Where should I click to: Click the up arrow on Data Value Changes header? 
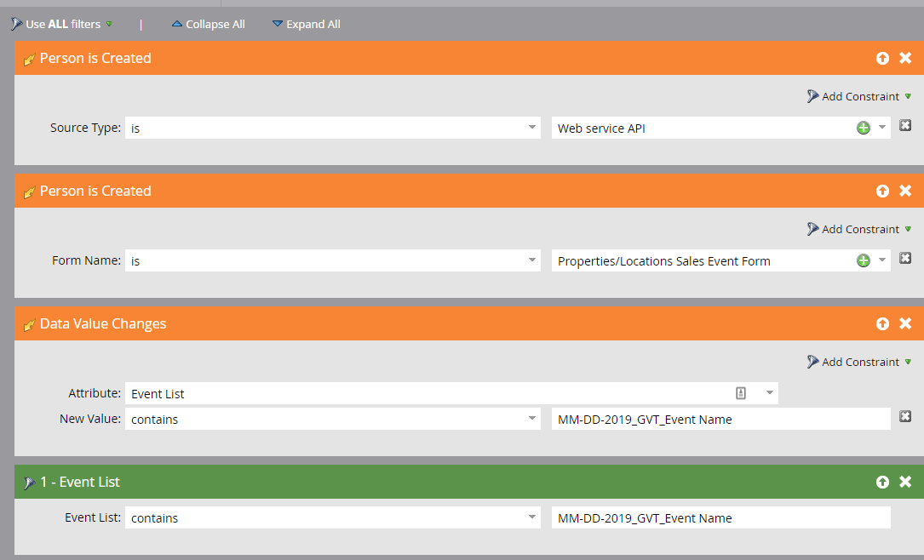(x=882, y=323)
